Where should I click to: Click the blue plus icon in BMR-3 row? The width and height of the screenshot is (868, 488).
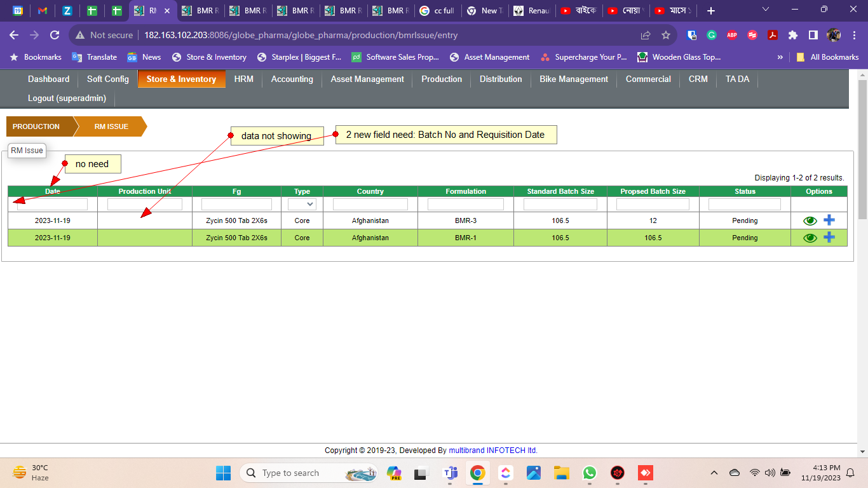point(829,220)
